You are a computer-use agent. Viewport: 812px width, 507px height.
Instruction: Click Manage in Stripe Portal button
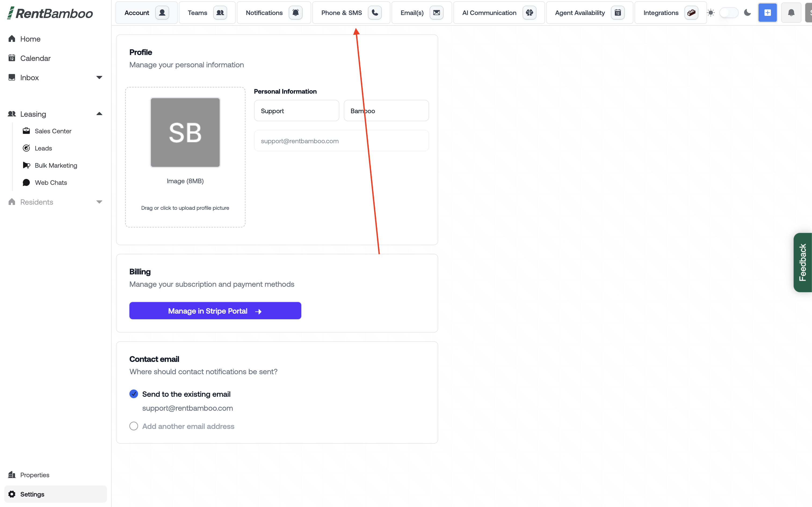215,311
